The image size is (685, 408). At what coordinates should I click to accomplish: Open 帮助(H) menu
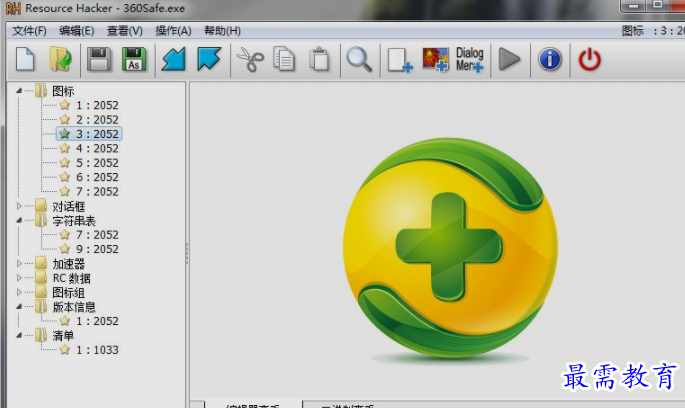click(222, 31)
